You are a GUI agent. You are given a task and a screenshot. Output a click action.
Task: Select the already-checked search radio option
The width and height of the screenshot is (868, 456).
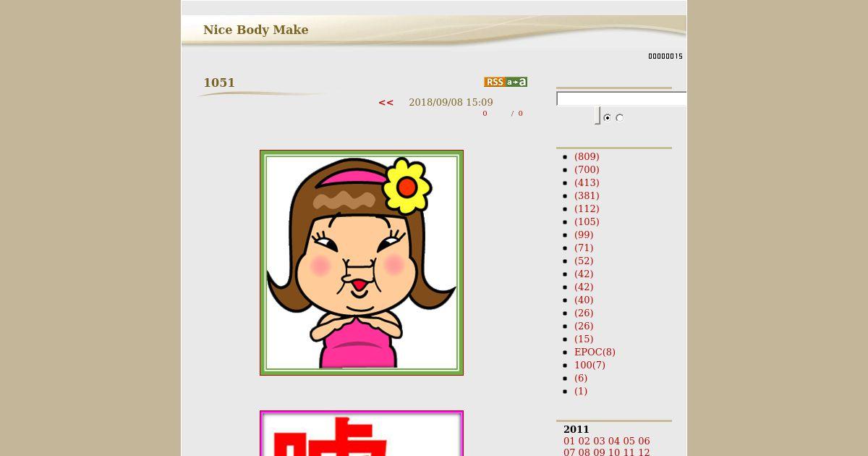[607, 117]
